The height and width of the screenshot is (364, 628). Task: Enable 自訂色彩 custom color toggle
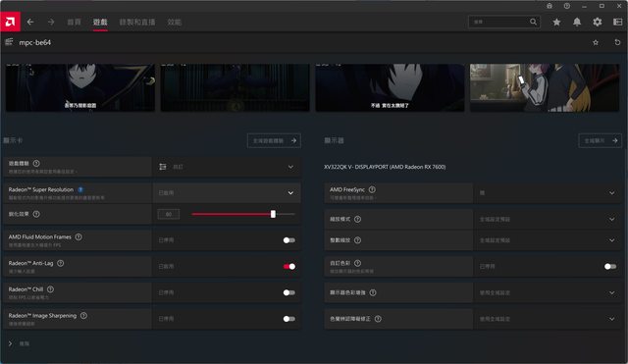[610, 266]
